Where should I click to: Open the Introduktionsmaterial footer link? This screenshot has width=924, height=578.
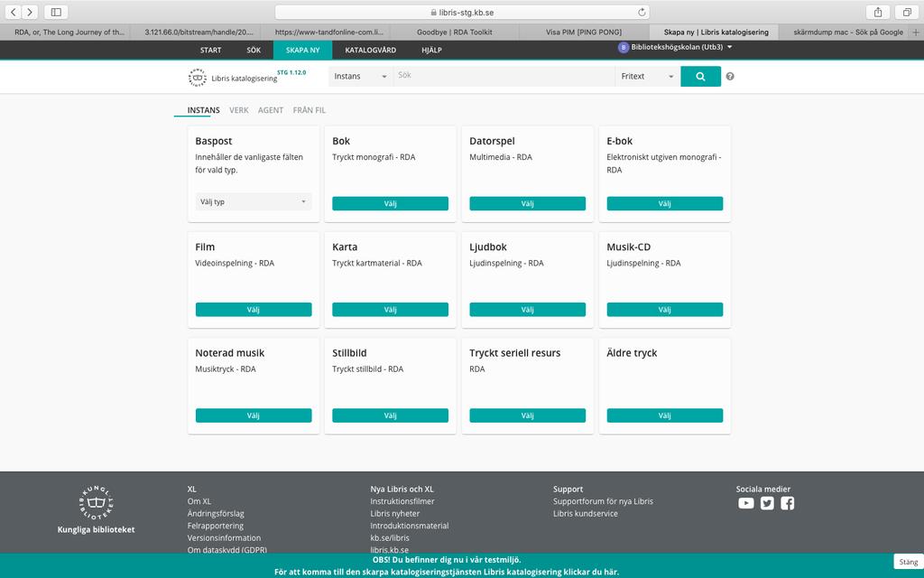(x=410, y=526)
